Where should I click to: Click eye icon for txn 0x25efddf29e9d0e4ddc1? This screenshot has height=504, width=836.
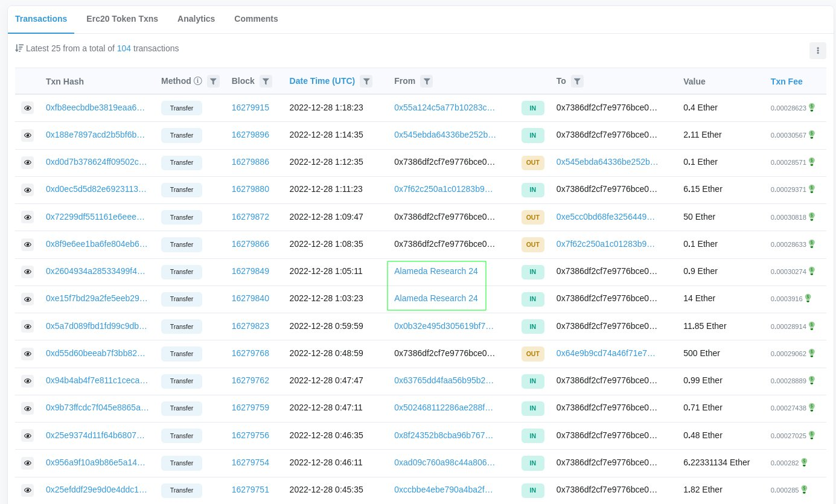click(x=28, y=490)
